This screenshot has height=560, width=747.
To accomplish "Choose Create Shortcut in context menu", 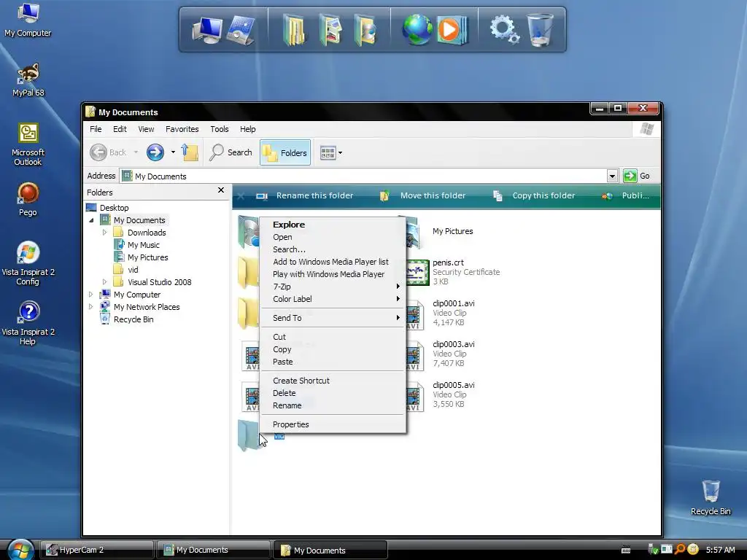I will point(333,381).
